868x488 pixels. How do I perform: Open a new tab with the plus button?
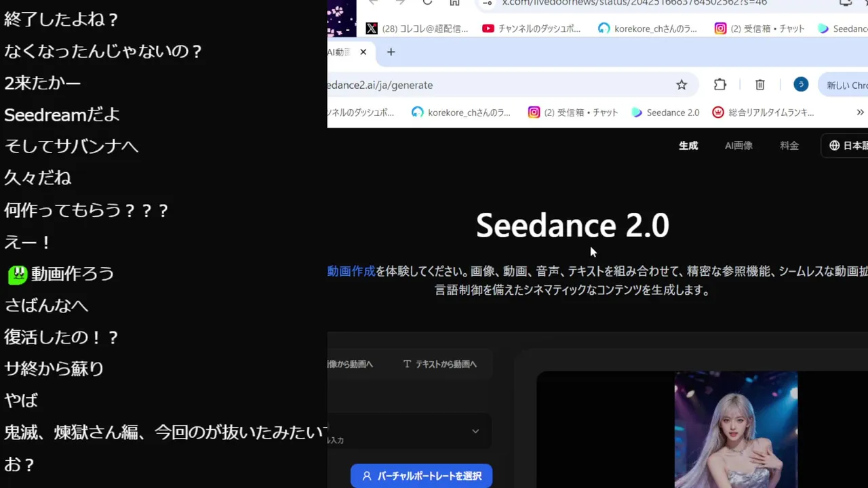(x=391, y=52)
